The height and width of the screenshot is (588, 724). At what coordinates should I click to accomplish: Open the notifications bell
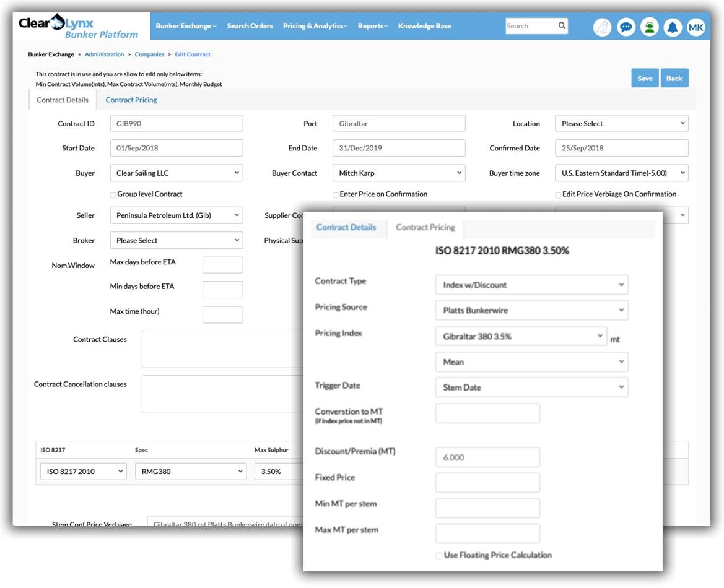point(673,28)
